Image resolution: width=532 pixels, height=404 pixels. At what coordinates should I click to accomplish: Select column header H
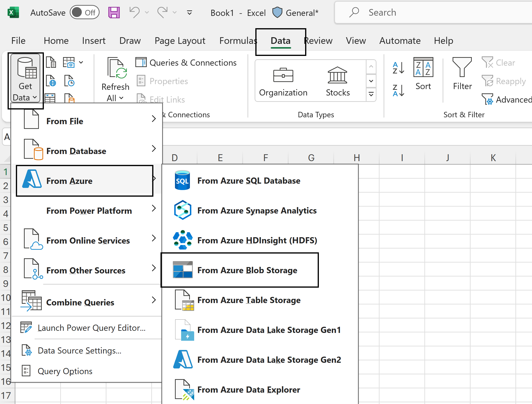coord(357,158)
